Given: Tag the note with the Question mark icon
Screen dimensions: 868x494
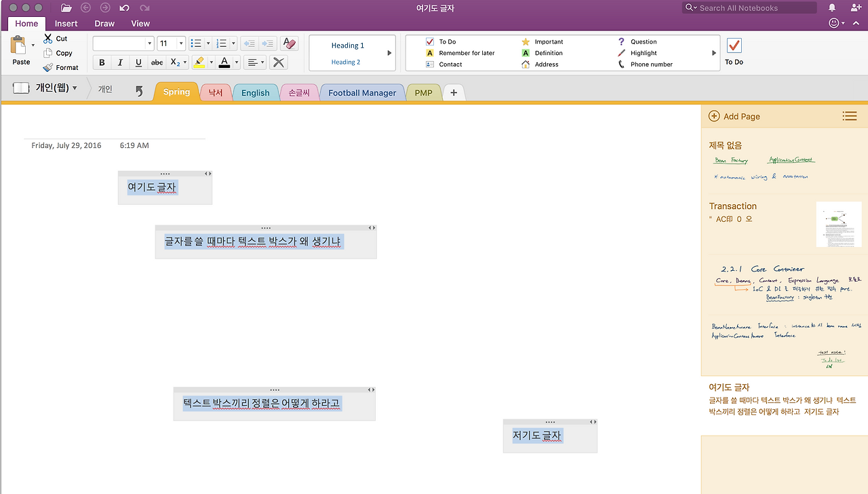Looking at the screenshot, I should pyautogui.click(x=620, y=41).
